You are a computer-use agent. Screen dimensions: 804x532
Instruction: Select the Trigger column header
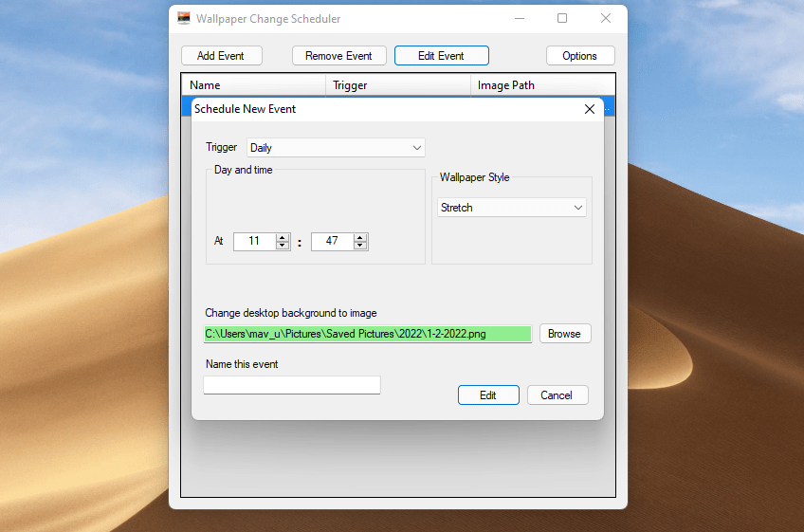(398, 85)
